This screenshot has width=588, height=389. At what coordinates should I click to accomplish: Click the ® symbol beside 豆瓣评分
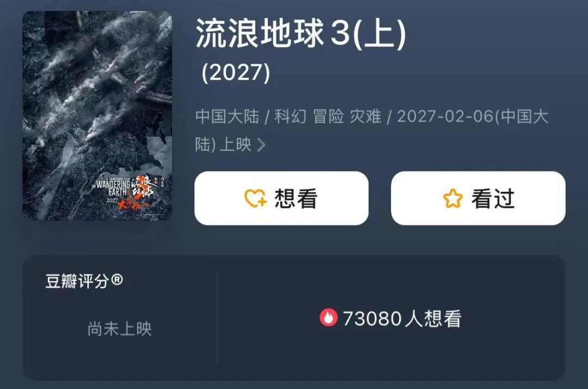tap(117, 279)
